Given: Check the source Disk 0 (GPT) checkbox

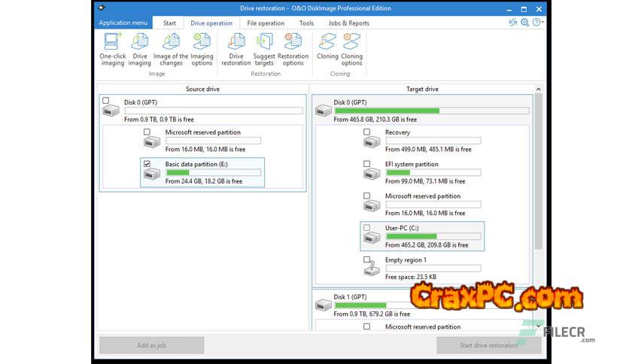Looking at the screenshot, I should pos(106,101).
